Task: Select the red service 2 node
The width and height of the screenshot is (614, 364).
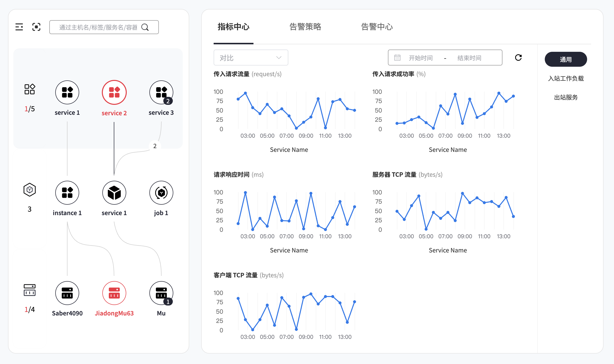Action: [x=114, y=92]
